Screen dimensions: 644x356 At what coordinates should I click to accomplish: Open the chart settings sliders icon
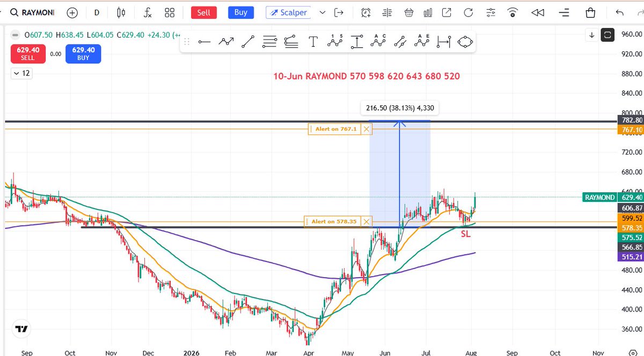tap(491, 12)
